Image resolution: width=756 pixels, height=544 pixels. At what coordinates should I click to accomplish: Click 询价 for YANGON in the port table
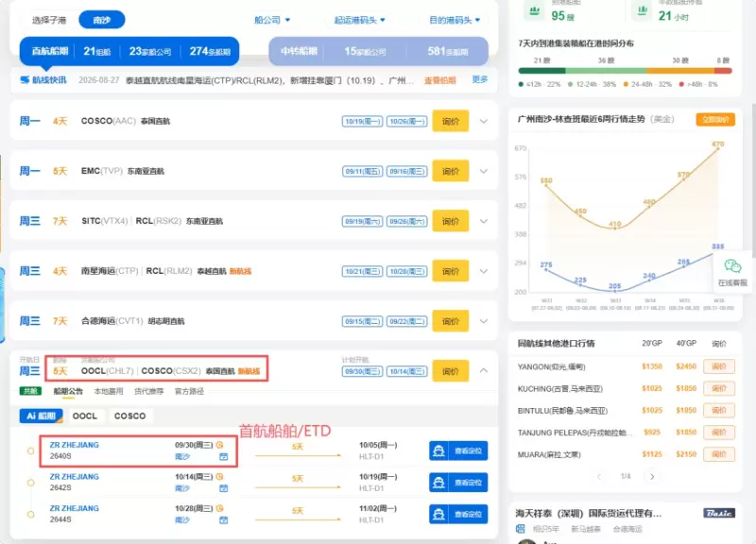(719, 366)
